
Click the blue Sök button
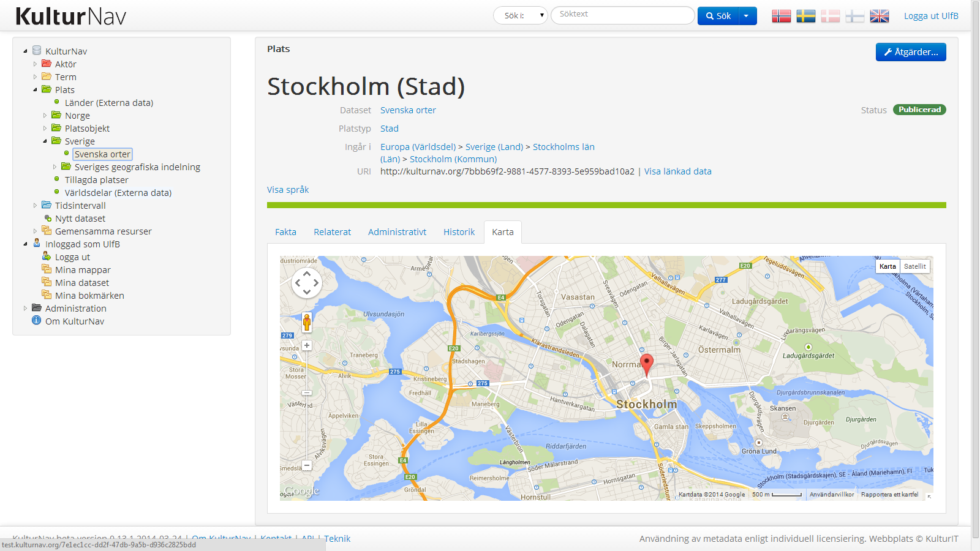click(x=718, y=16)
